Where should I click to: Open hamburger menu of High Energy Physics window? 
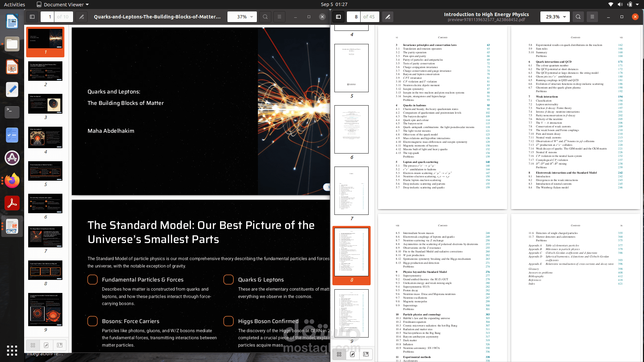pyautogui.click(x=592, y=17)
